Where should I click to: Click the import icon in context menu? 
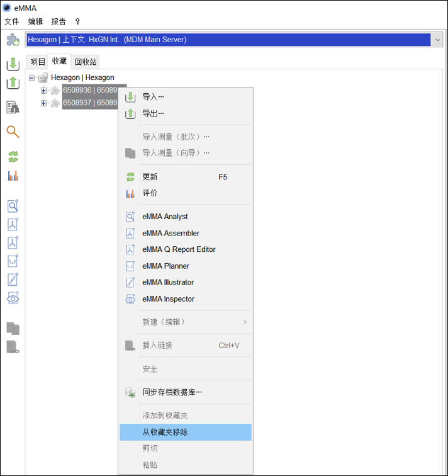point(130,97)
